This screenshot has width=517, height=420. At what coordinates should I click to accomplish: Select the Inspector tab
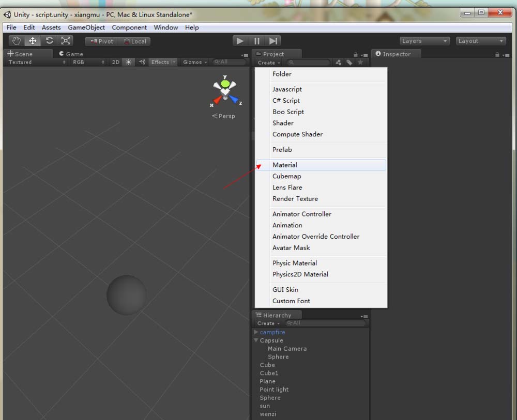(397, 54)
